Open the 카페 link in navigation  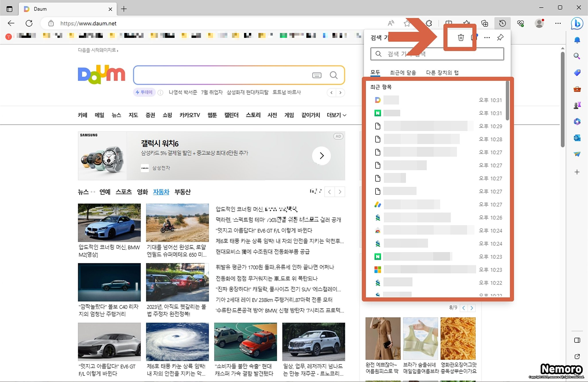[82, 115]
